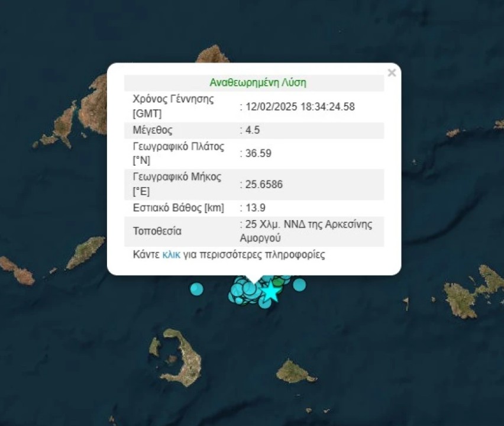504x426 pixels.
Task: Select the isolated cyan circle right of cluster
Action: [x=299, y=285]
